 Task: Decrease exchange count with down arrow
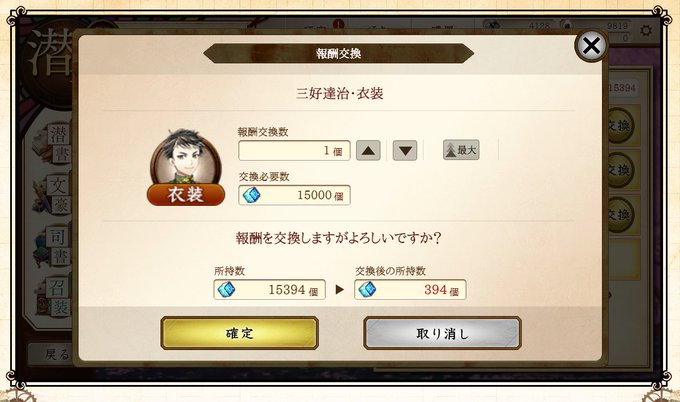pos(405,150)
